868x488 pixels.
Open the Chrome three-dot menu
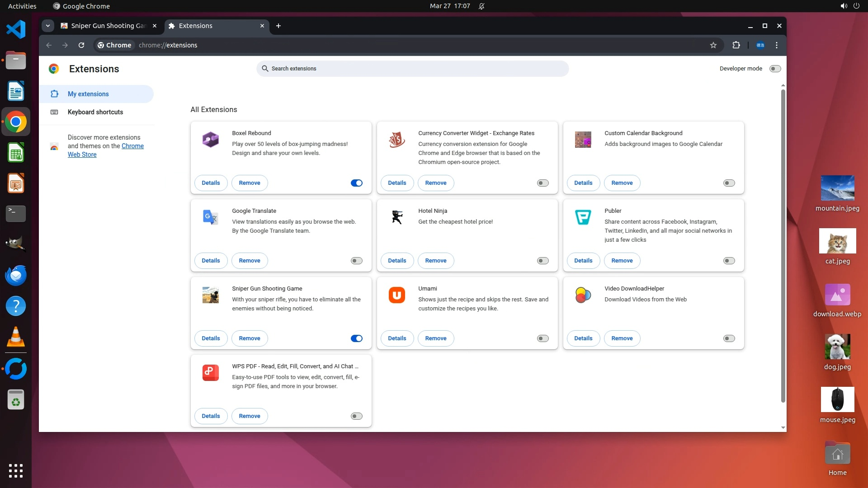coord(777,45)
